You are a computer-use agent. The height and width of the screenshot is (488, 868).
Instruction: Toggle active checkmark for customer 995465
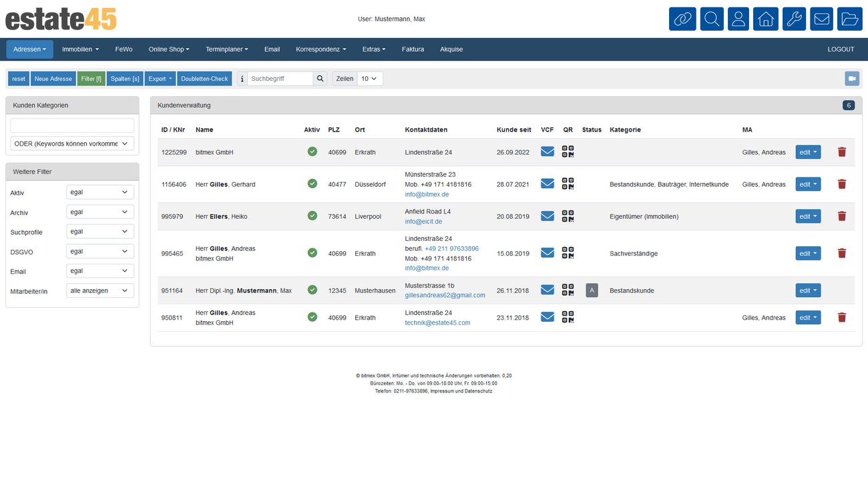point(312,253)
